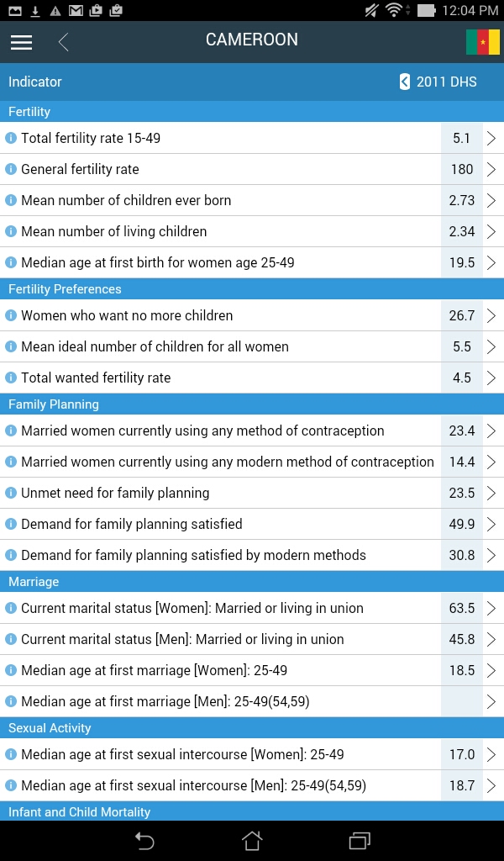Open Mean number of children ever born

click(126, 200)
